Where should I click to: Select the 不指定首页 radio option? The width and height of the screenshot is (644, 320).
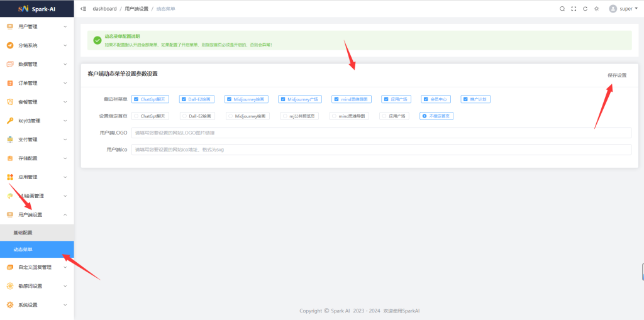click(x=425, y=116)
